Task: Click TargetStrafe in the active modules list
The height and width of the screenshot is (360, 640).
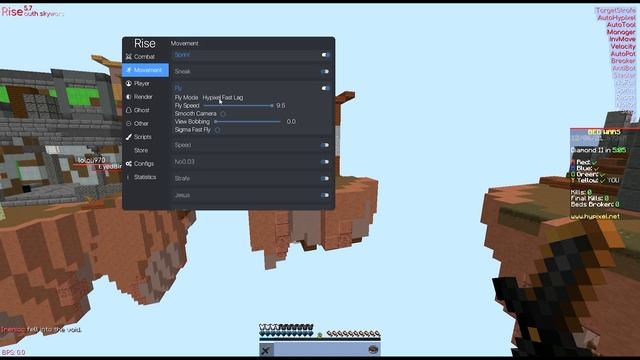Action: (616, 11)
